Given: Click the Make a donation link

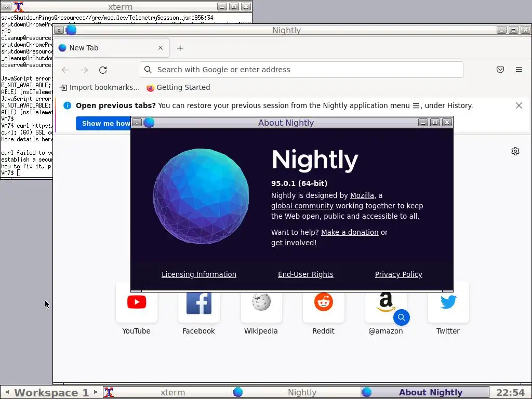Looking at the screenshot, I should click(x=350, y=232).
